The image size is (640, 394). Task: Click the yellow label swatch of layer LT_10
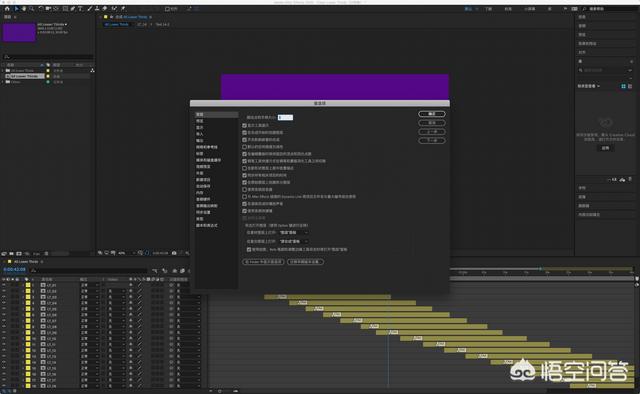tap(28, 338)
